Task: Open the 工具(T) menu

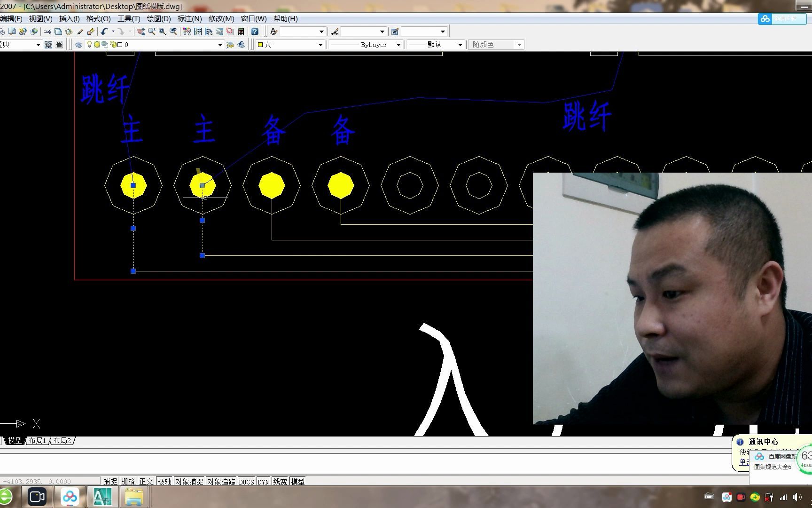Action: pyautogui.click(x=129, y=19)
